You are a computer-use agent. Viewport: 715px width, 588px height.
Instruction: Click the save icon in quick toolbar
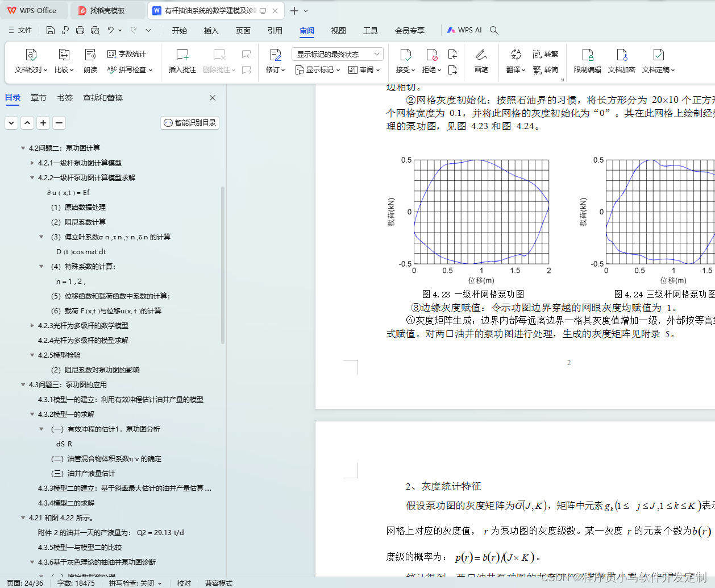[51, 30]
